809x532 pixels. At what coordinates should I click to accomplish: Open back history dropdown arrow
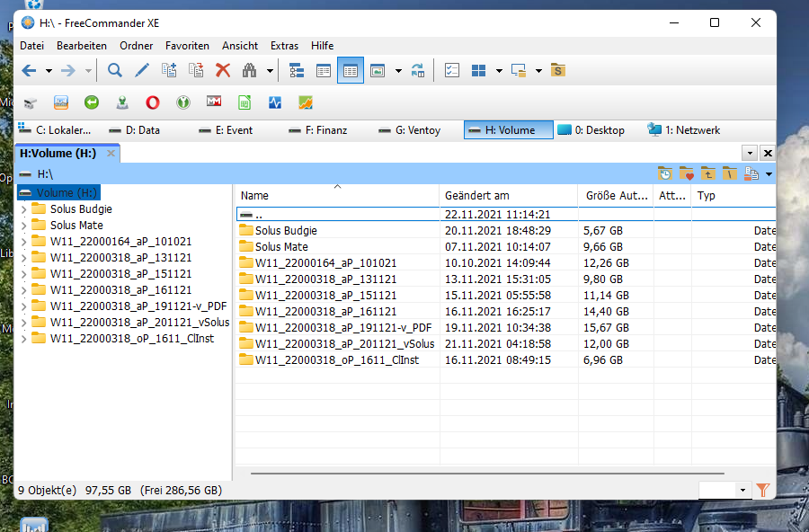tap(49, 71)
